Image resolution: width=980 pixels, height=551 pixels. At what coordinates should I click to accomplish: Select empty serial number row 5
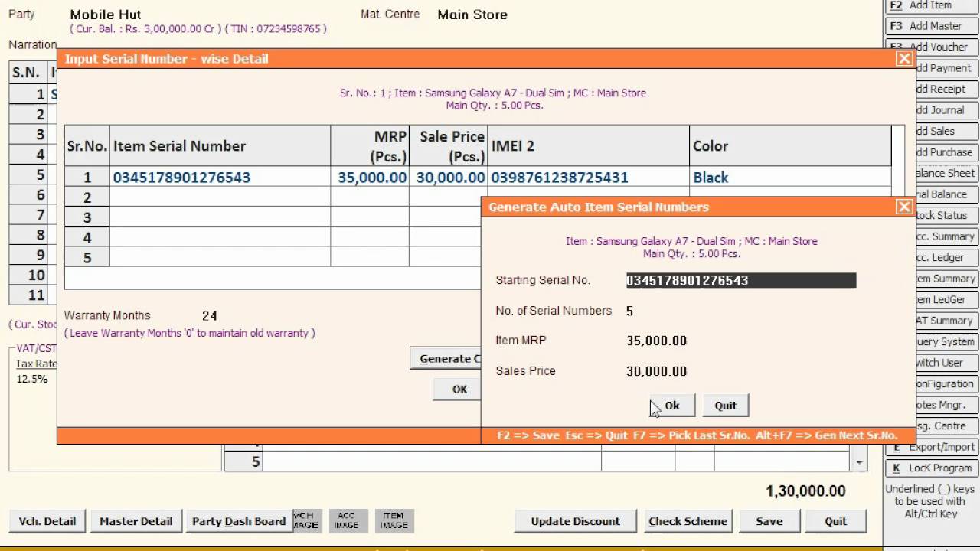(x=220, y=256)
